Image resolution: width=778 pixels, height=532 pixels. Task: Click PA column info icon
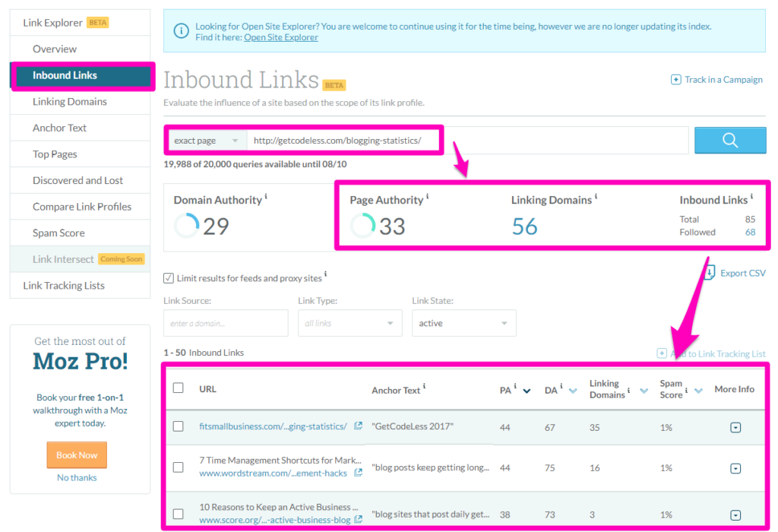(515, 386)
